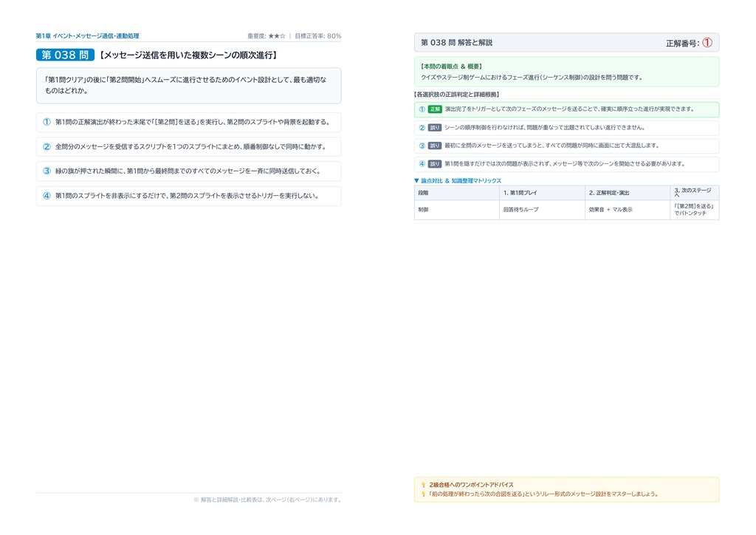Click the 第 038 問 解答と解説 heading
The width and height of the screenshot is (756, 535).
(x=456, y=42)
